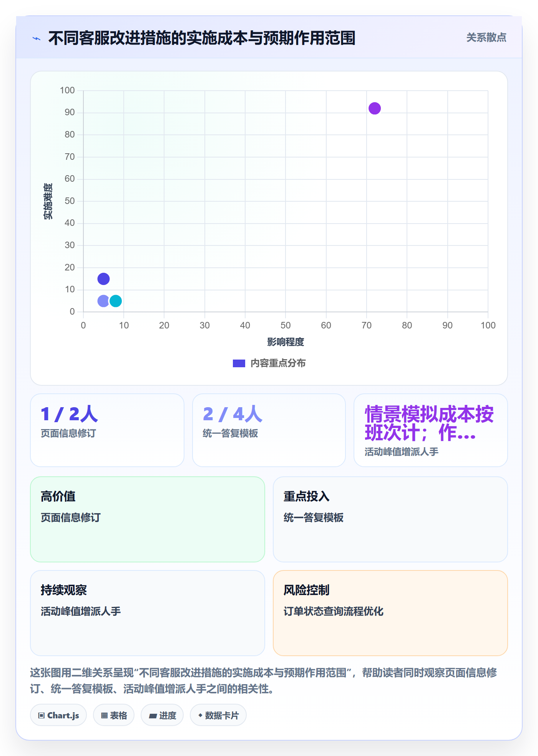The image size is (538, 756).
Task: Click the 内容重点分布 legend label
Action: coord(278,363)
